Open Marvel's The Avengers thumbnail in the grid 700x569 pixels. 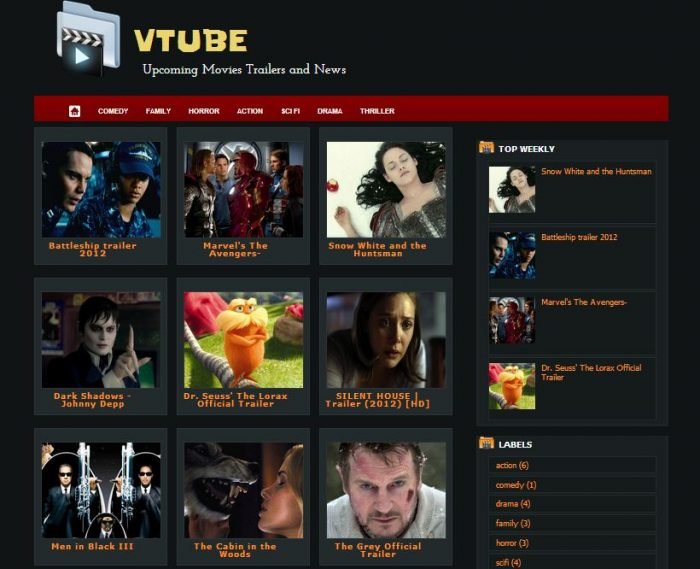(243, 189)
